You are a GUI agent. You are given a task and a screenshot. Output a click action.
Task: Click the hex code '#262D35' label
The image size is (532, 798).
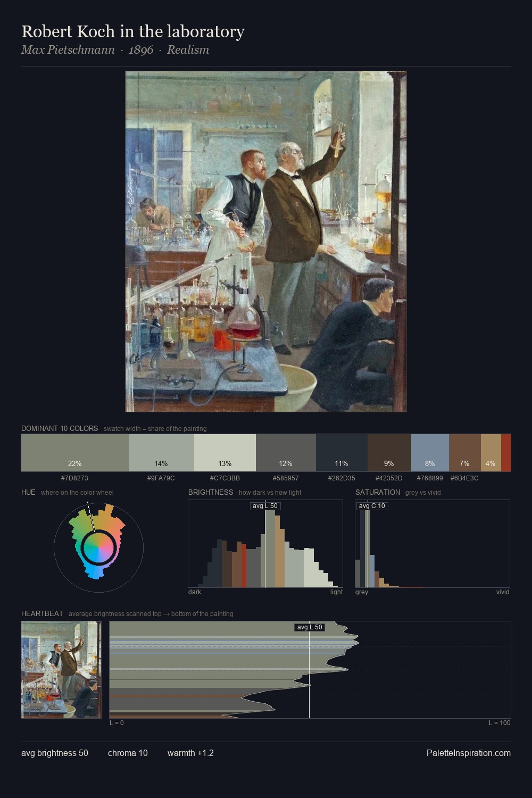pos(342,478)
